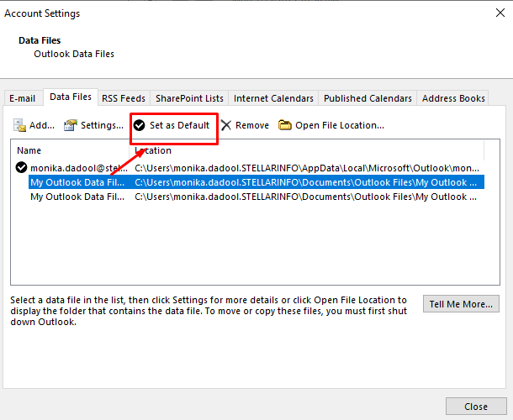Switch to the Address Books tab
This screenshot has width=513, height=420.
coord(453,98)
